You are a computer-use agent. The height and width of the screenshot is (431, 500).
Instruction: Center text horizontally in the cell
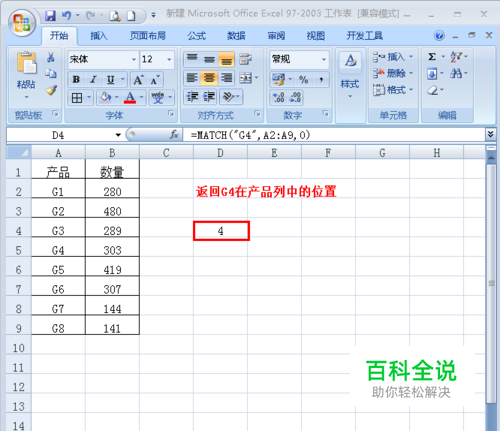(209, 78)
